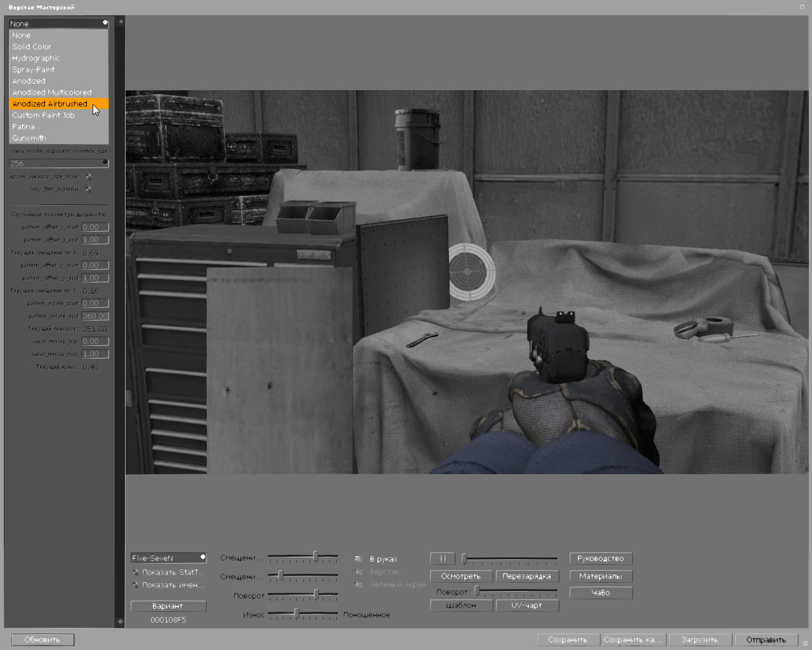Click the current wear value 0.40

point(91,367)
